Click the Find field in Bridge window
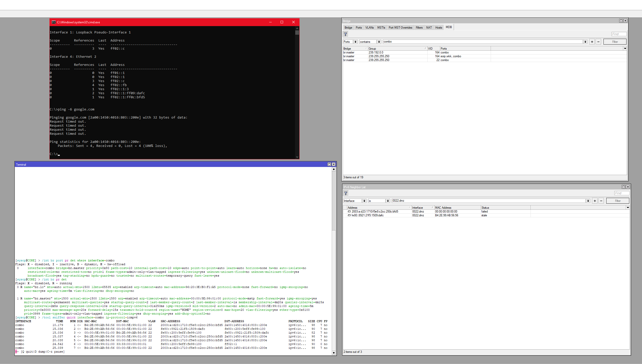This screenshot has height=364, width=642. click(x=619, y=34)
